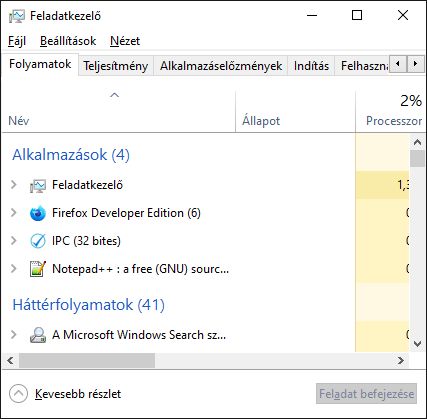Open the Beállítások menu
This screenshot has height=419, width=427.
pyautogui.click(x=68, y=41)
